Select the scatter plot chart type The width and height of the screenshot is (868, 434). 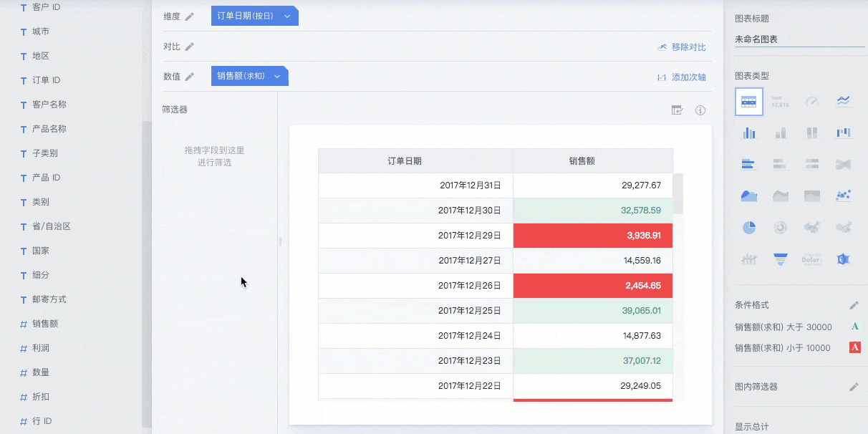(844, 196)
